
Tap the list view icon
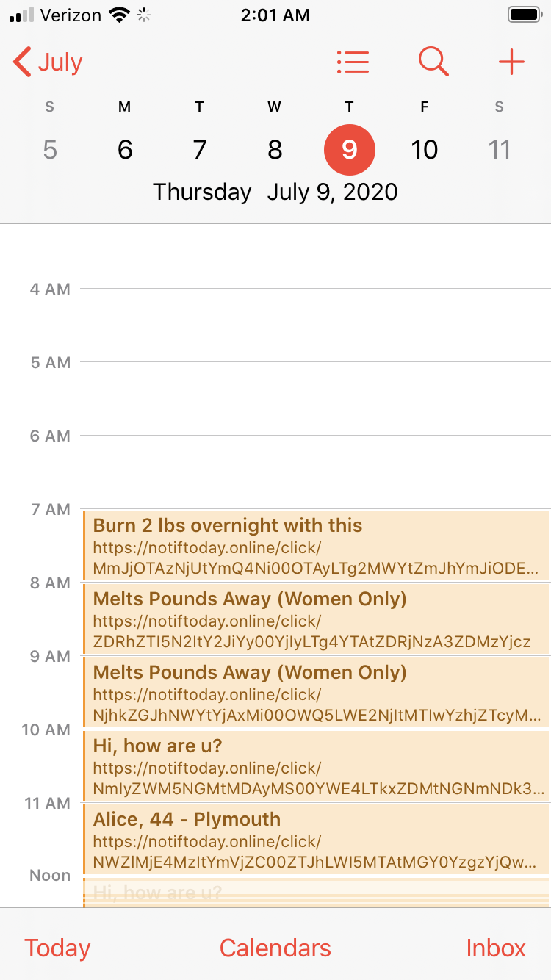(353, 62)
